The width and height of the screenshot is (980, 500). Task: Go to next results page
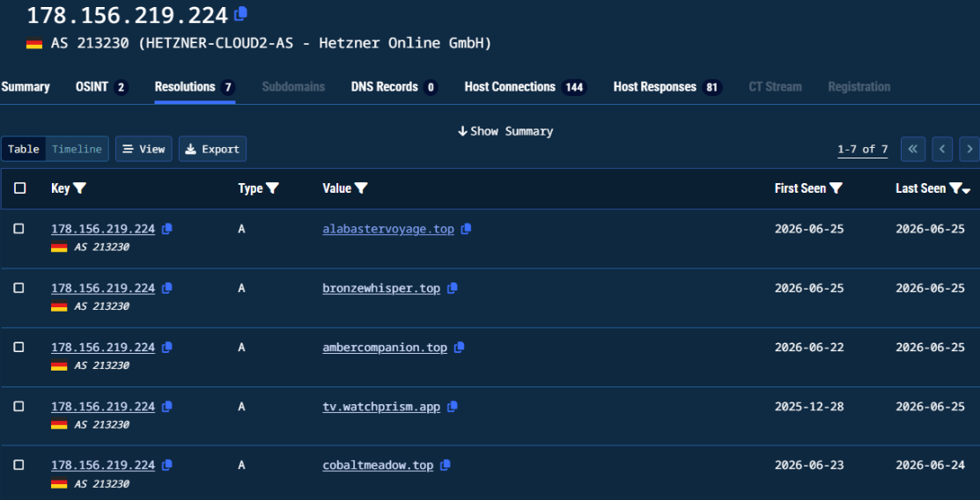(969, 150)
